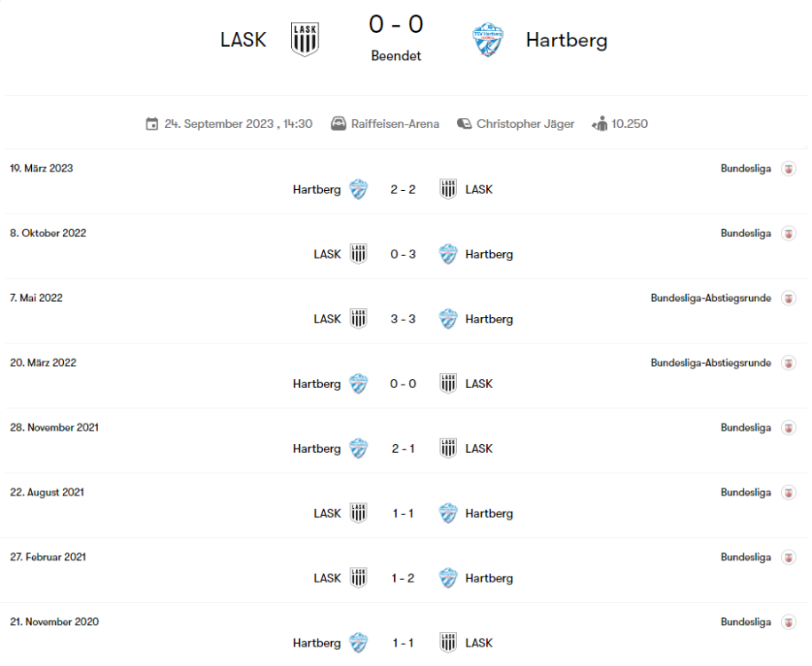Screen dimensions: 812x666
Task: Select Bundesliga-Abstiegsrunde label for 7. Mai 2022
Action: click(711, 298)
